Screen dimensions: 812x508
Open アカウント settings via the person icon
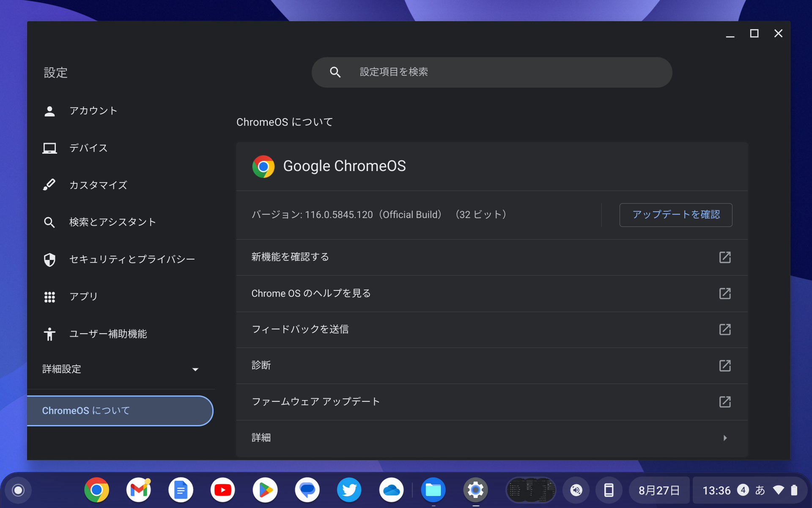pyautogui.click(x=50, y=111)
